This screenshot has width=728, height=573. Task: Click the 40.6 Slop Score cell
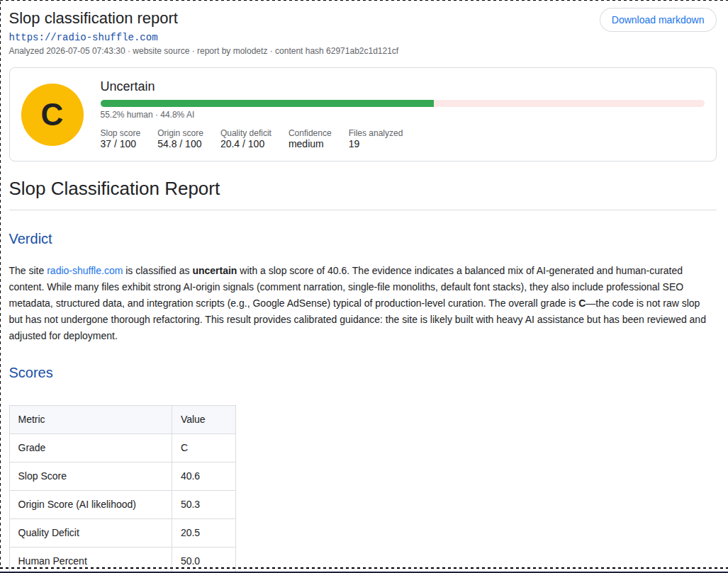(x=204, y=476)
